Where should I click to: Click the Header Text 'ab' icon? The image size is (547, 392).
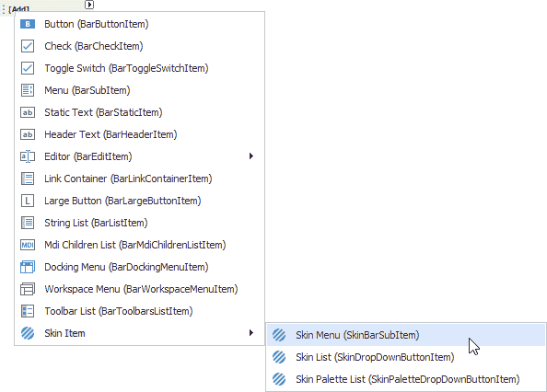[x=28, y=134]
